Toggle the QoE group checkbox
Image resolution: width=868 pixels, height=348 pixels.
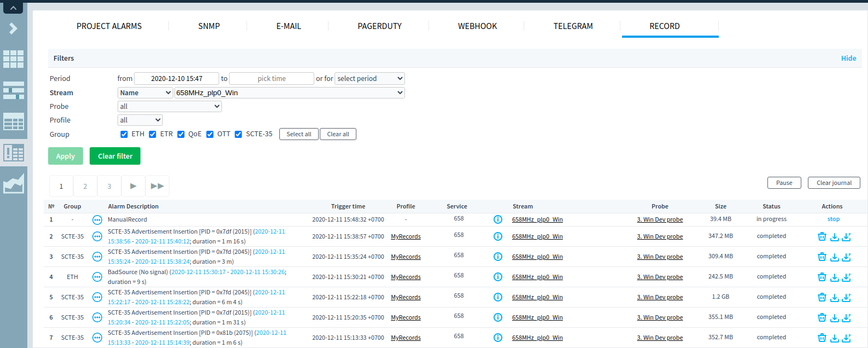click(x=181, y=135)
